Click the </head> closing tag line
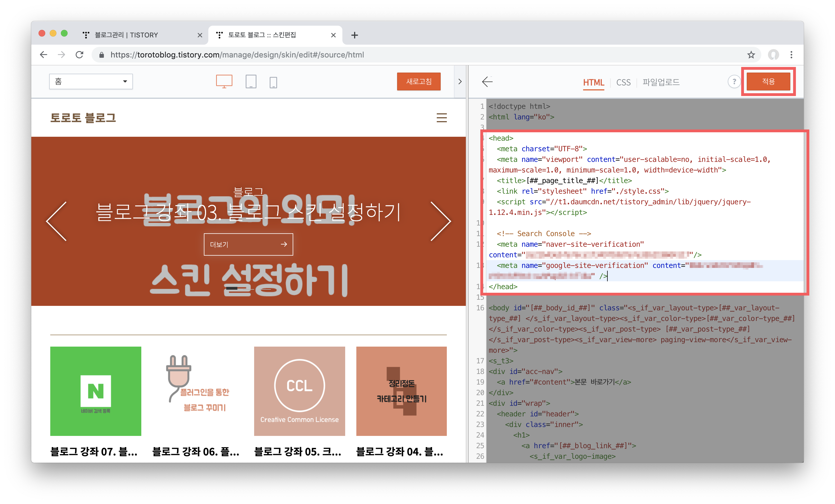Viewport: 835px width, 504px height. [503, 287]
